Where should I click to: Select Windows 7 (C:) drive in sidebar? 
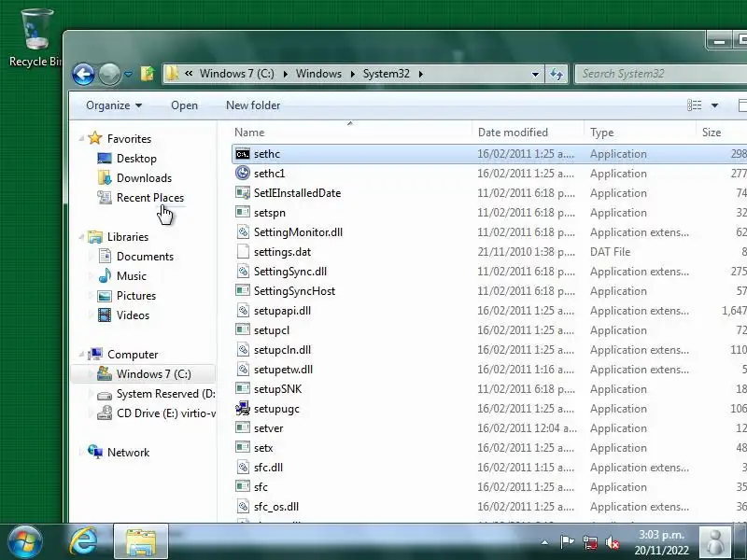[143, 374]
